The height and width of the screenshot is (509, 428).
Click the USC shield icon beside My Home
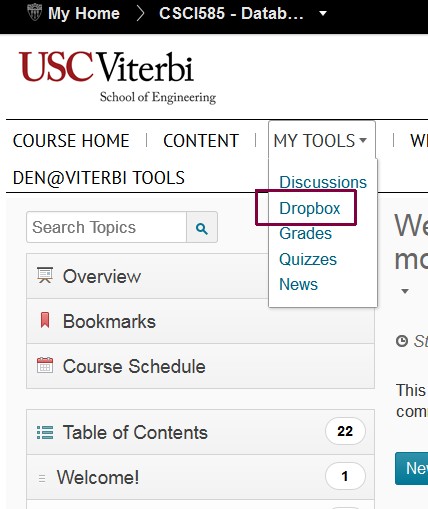[34, 13]
